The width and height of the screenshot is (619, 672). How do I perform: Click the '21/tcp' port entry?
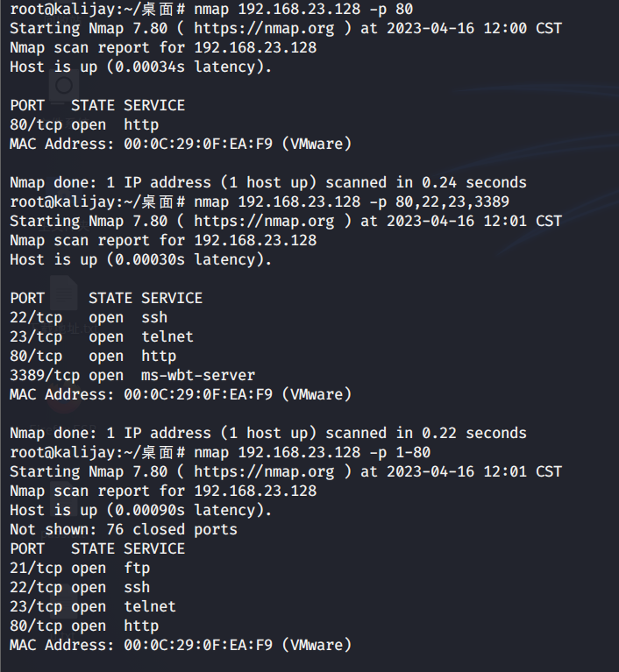tap(36, 568)
